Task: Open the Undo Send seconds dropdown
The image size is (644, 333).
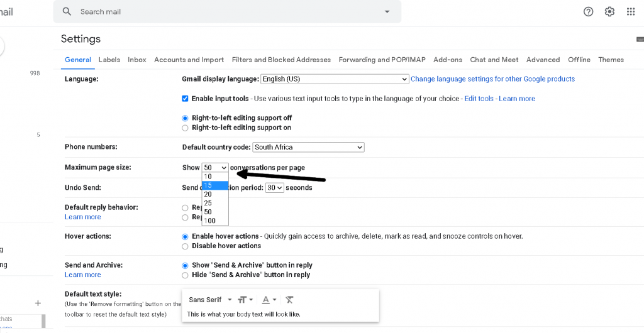Action: (274, 187)
